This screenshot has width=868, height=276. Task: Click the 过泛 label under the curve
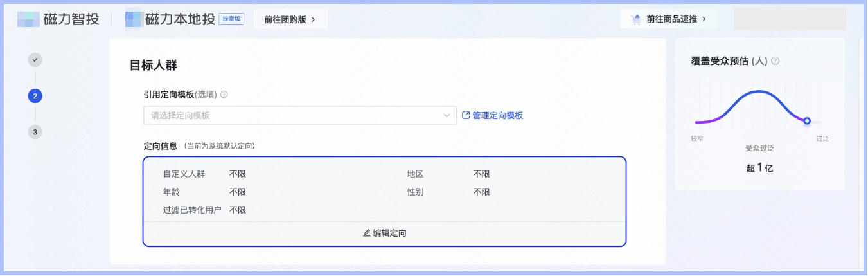822,138
